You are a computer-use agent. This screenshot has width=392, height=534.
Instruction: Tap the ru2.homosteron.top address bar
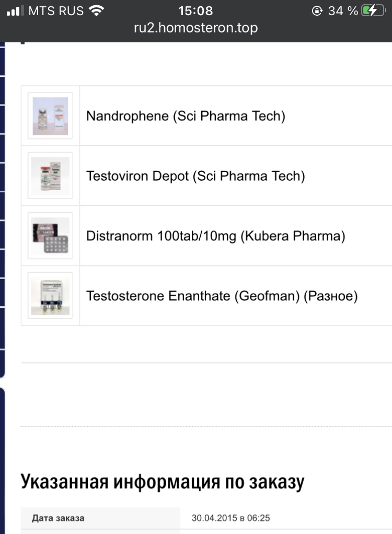coord(195,28)
